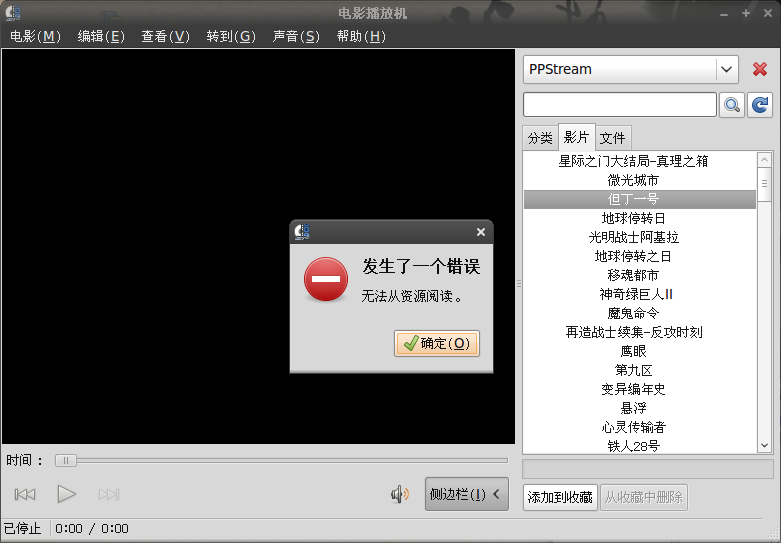Click the 从收藏中删除 button
The width and height of the screenshot is (781, 543).
pos(644,497)
